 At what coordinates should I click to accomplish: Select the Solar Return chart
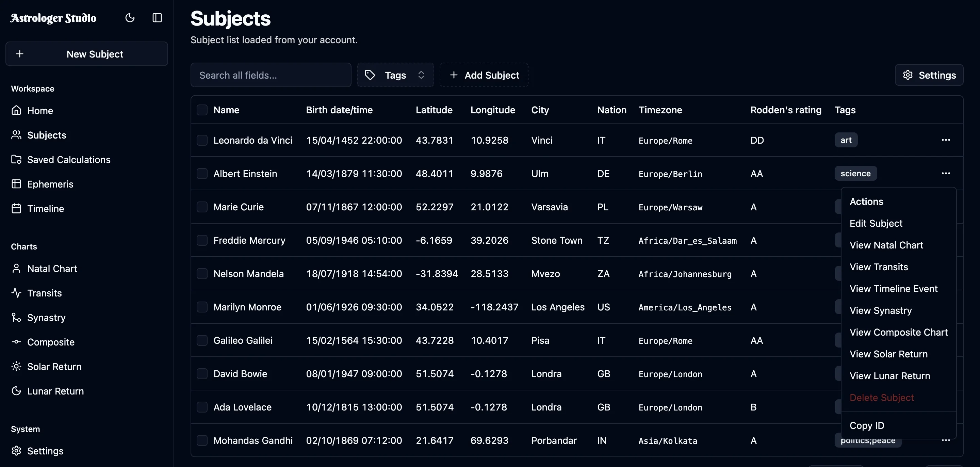[54, 366]
